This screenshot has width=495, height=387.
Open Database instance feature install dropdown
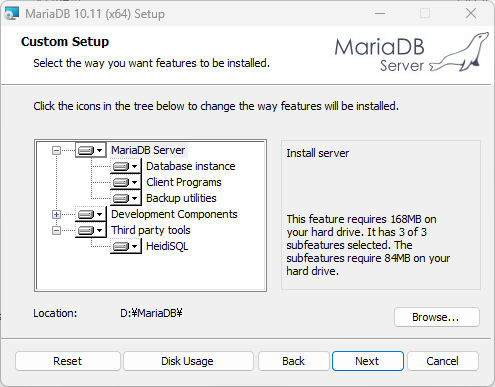125,166
